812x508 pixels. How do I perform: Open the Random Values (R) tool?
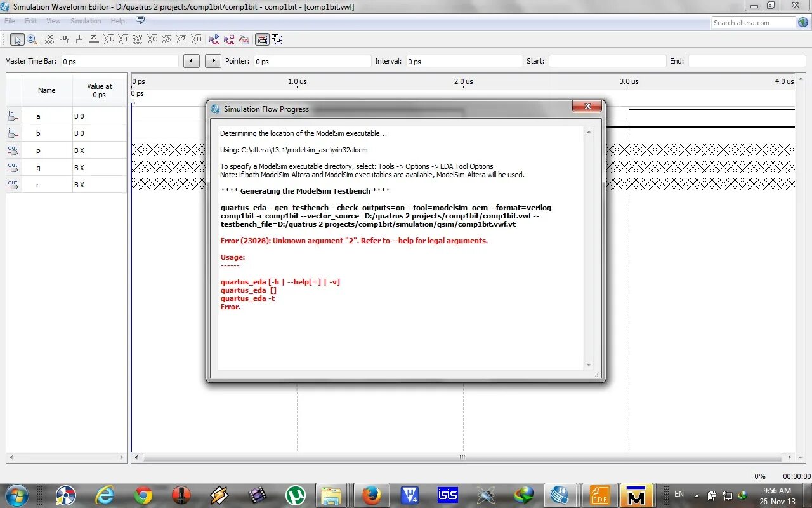tap(196, 39)
